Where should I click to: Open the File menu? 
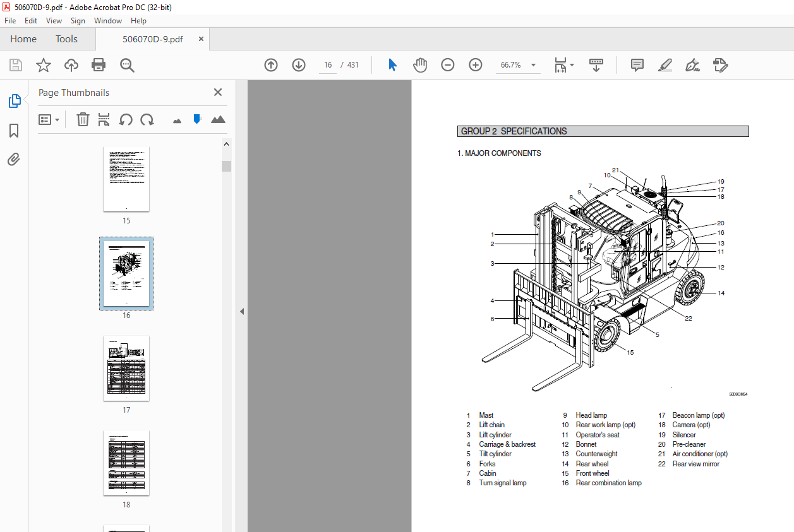click(x=10, y=21)
